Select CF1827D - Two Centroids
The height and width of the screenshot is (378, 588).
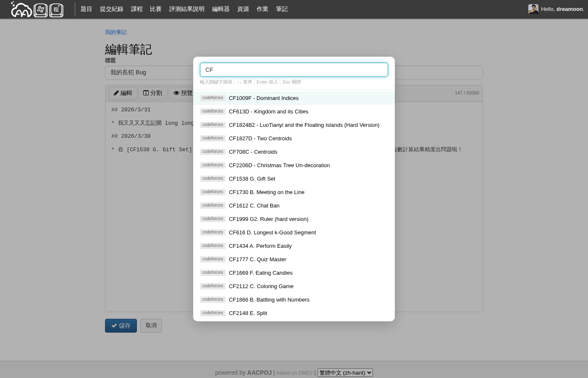[x=260, y=139]
